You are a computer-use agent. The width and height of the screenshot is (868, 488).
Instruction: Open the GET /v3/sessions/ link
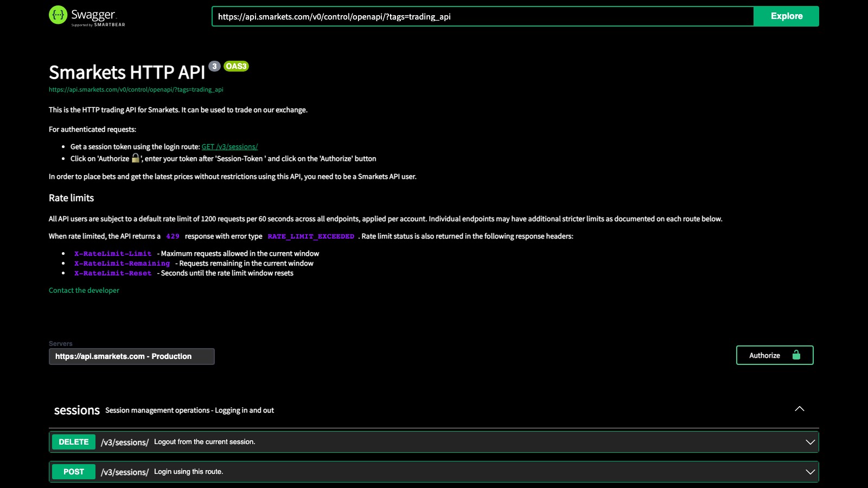[229, 146]
